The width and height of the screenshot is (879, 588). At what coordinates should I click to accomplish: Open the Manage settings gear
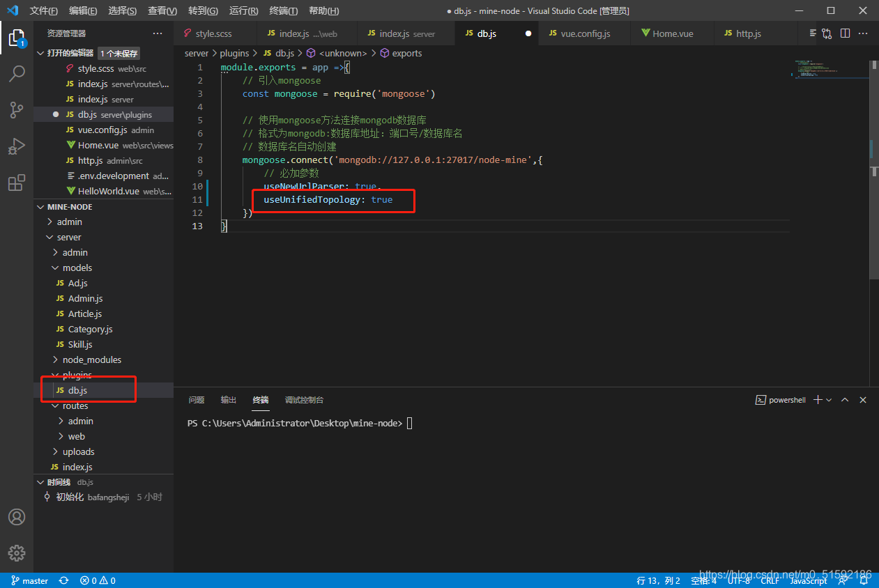[17, 553]
